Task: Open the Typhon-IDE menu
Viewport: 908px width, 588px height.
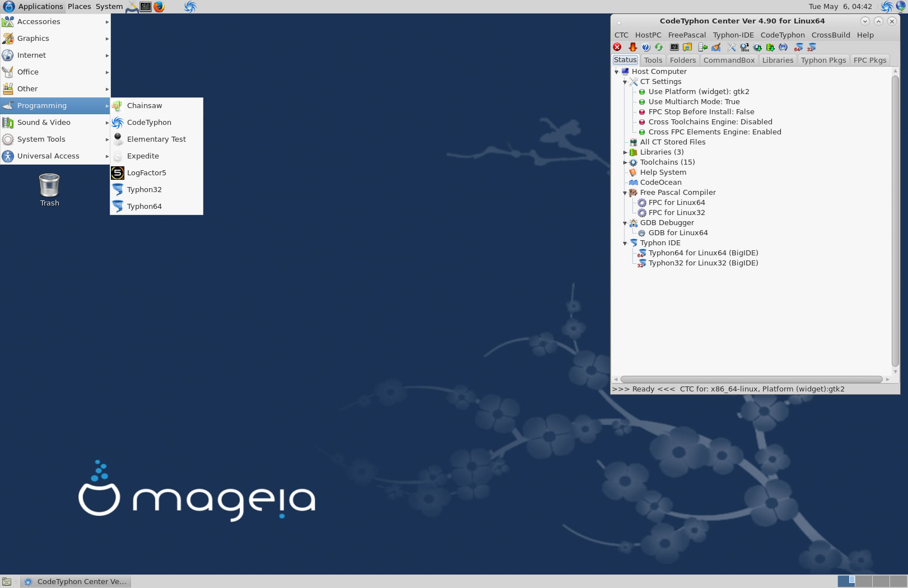Action: click(x=733, y=35)
